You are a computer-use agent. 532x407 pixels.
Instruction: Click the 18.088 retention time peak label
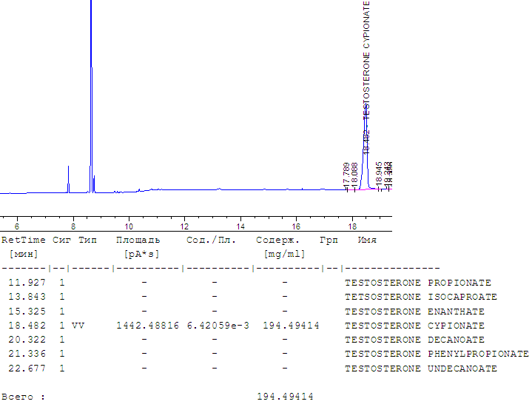click(x=355, y=175)
